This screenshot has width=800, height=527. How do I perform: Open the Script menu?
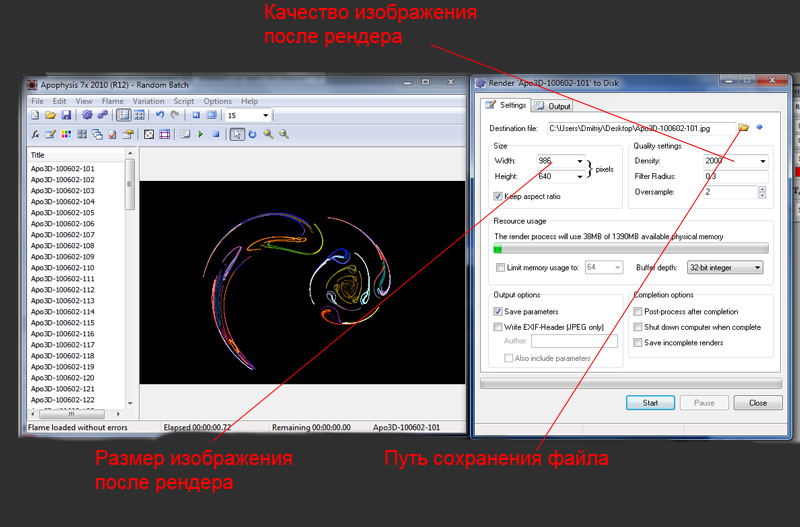coord(184,101)
